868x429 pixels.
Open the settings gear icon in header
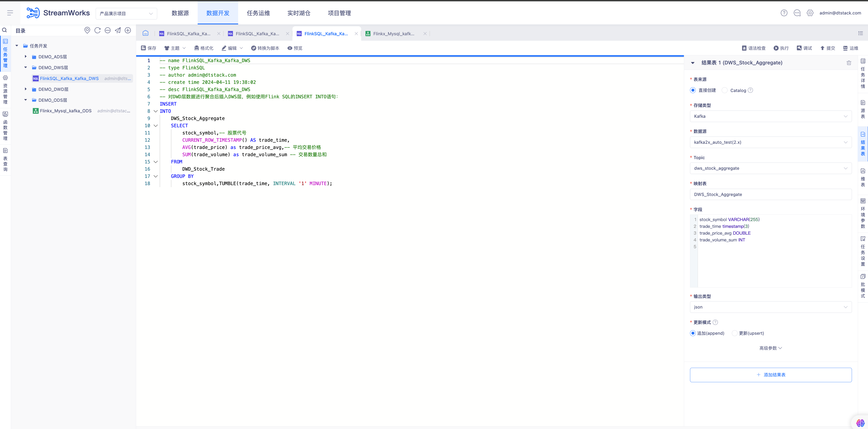(x=810, y=13)
